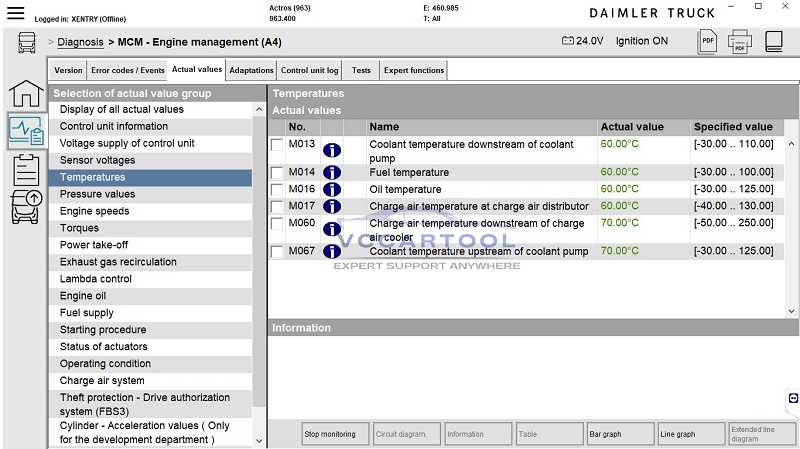Export page as PDF document icon
The image size is (800, 449).
click(707, 41)
